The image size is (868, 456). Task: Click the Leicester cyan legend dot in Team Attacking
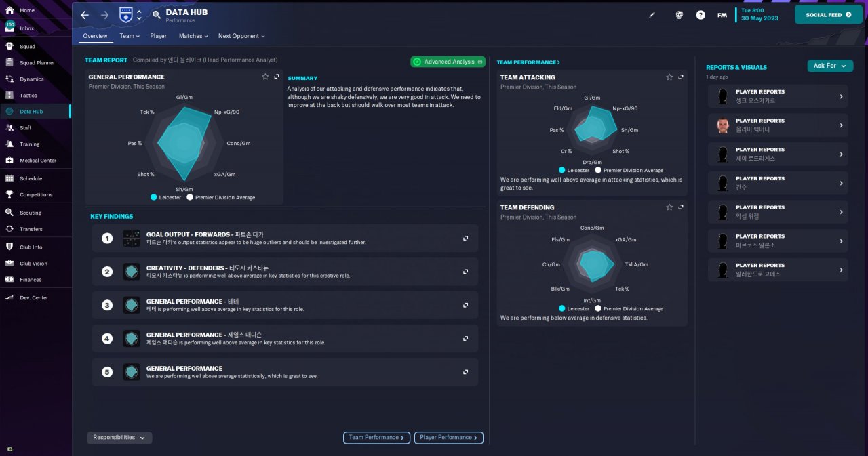click(x=563, y=170)
